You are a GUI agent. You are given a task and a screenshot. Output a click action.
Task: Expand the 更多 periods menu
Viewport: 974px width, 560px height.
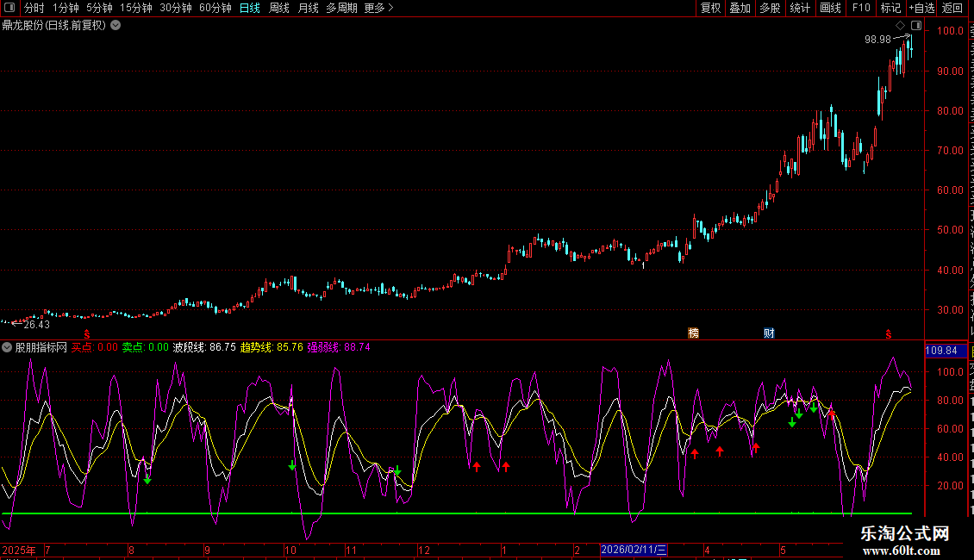pos(379,8)
